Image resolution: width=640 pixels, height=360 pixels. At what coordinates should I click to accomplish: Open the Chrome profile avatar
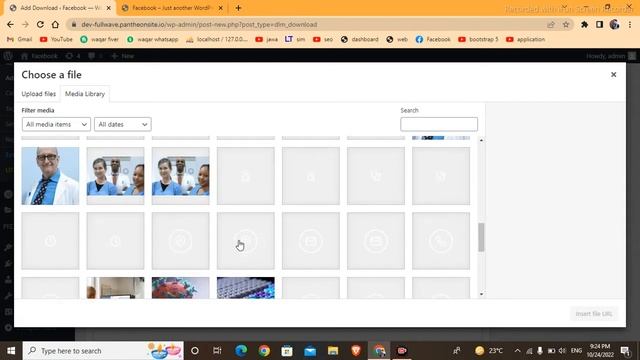click(x=614, y=24)
